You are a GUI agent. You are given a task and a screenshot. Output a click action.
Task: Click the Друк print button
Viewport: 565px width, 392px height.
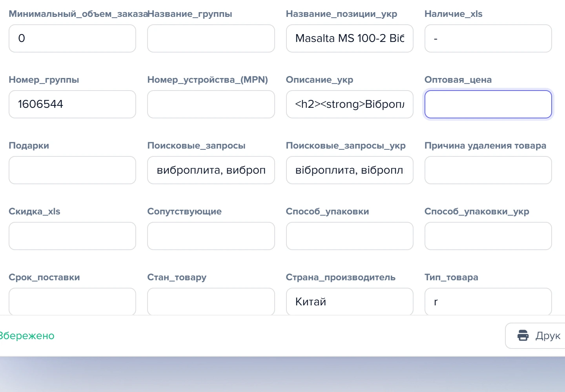click(x=535, y=336)
